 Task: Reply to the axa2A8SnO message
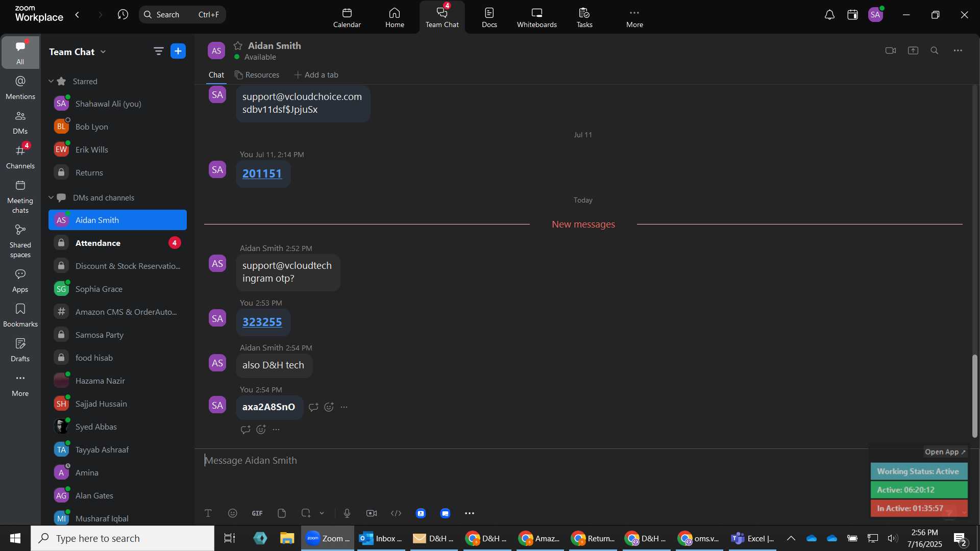pos(313,407)
